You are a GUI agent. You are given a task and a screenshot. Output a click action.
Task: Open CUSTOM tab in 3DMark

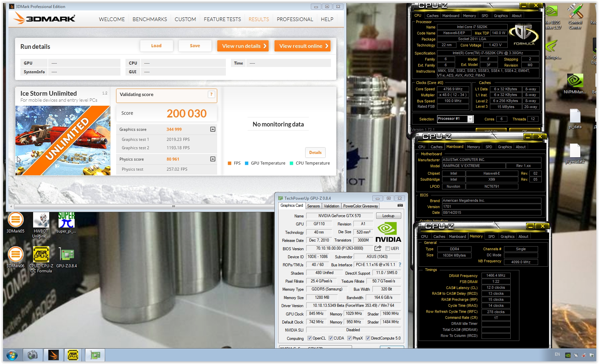click(x=185, y=19)
